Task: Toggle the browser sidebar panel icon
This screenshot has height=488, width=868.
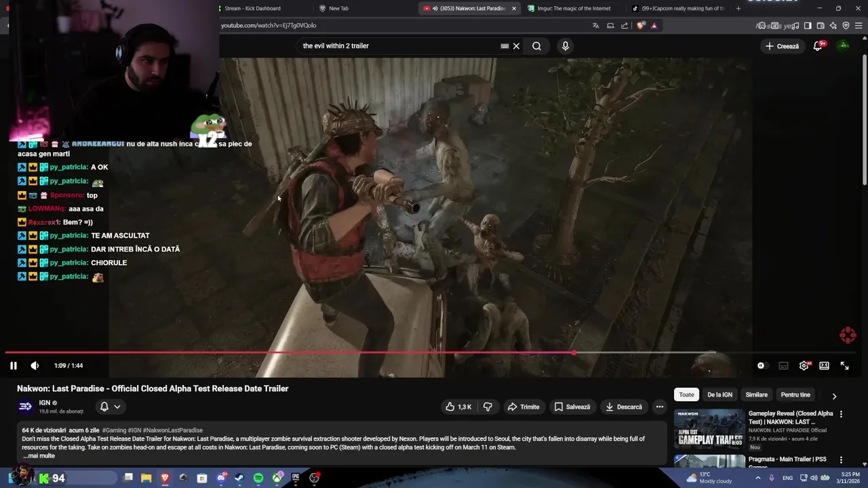Action: click(808, 26)
